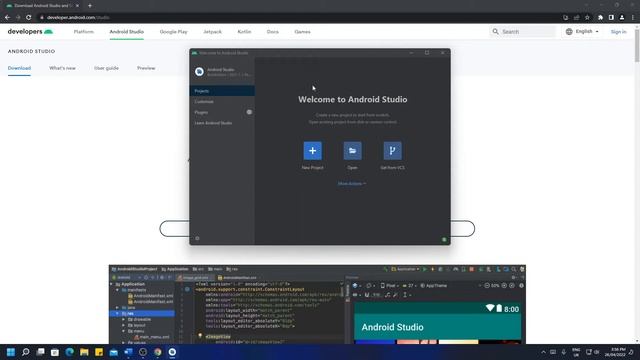The height and width of the screenshot is (360, 640).
Task: Open File Explorer from the taskbar
Action: tap(84, 352)
